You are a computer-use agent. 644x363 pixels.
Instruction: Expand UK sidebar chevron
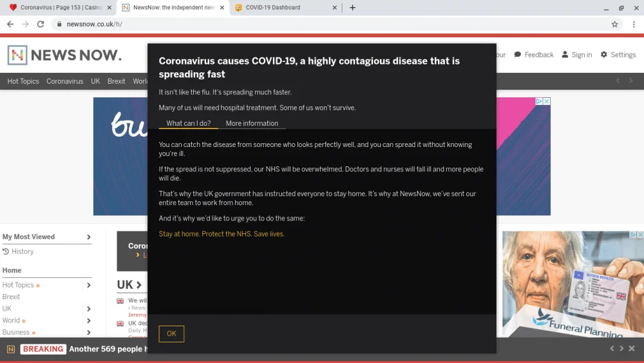tap(88, 309)
